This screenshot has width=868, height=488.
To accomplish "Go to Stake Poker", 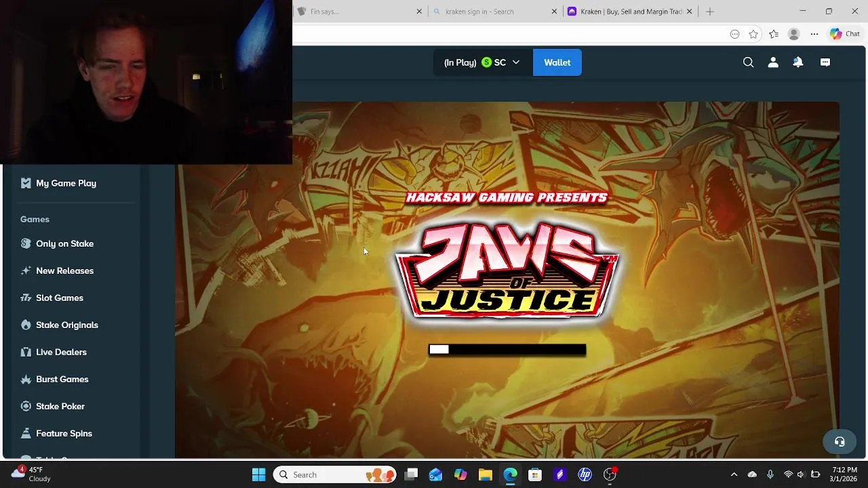I will pos(60,406).
